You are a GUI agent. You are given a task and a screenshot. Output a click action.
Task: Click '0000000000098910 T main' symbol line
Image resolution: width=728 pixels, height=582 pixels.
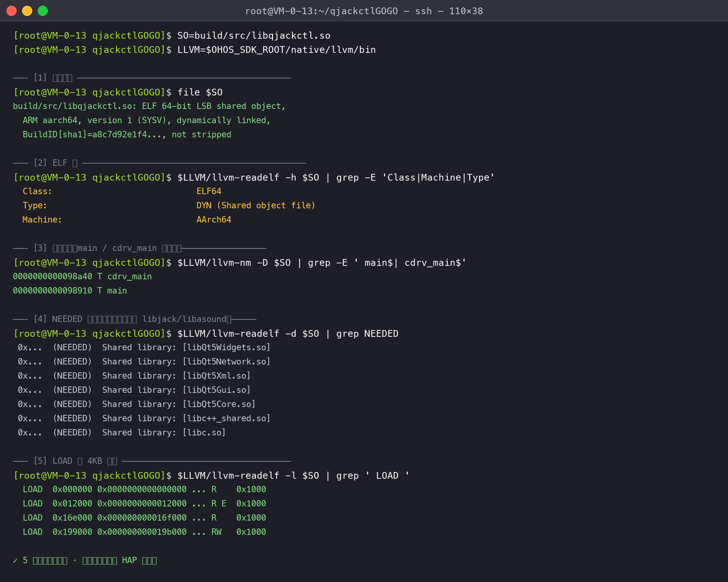point(70,291)
